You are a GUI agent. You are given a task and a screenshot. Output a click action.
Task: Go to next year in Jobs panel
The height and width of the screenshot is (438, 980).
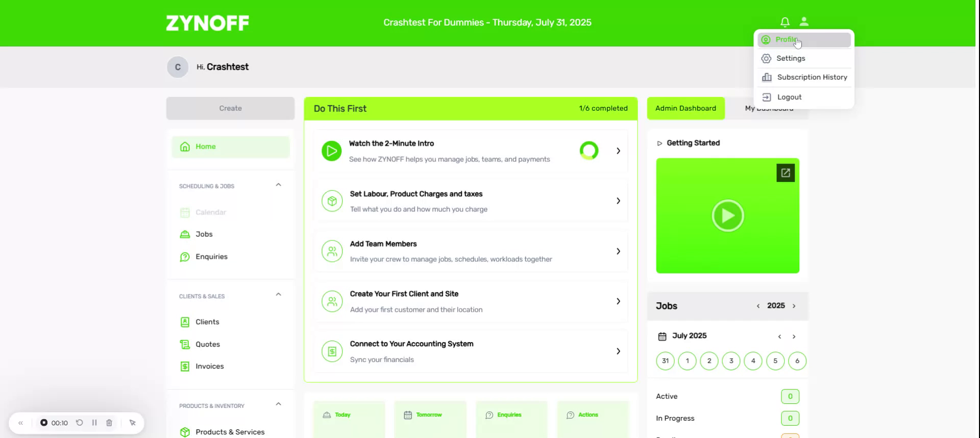(794, 306)
